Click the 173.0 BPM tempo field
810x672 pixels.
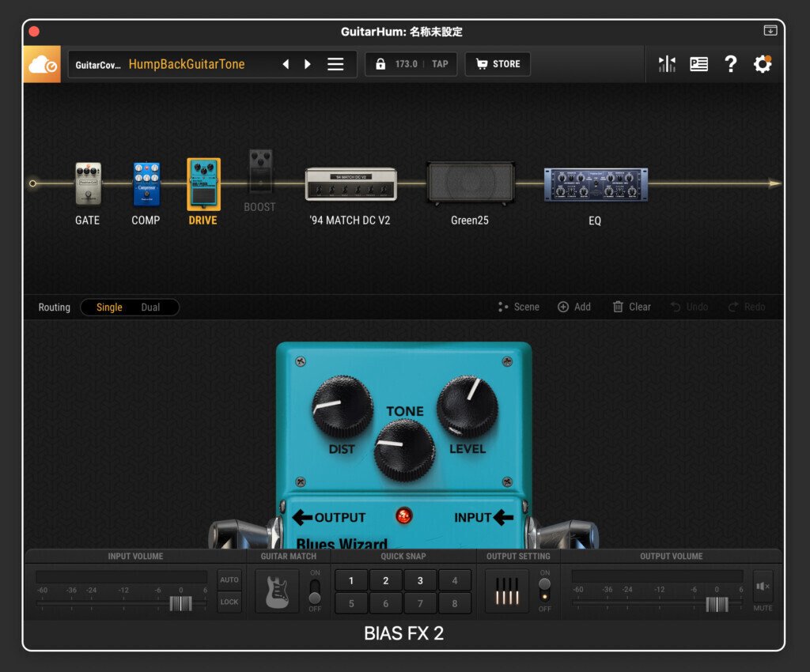click(x=406, y=64)
